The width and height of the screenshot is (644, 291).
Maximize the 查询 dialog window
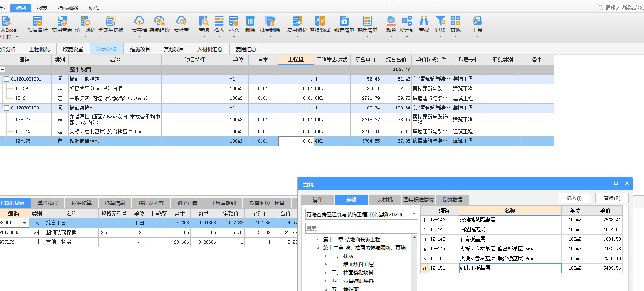point(616,183)
